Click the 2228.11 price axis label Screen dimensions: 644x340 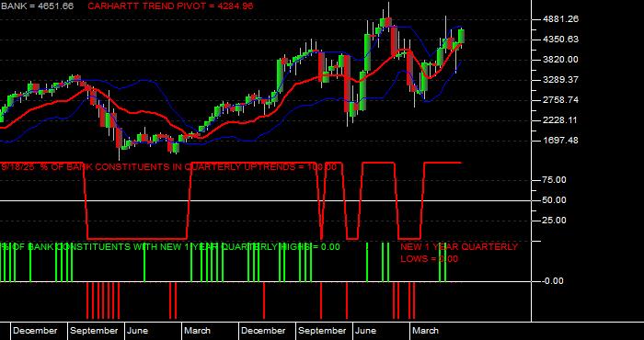pos(560,120)
